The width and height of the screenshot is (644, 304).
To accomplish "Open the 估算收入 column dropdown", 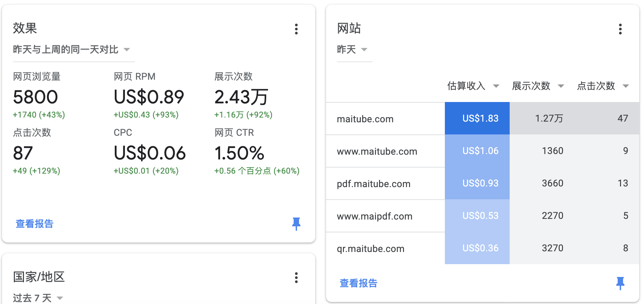I will point(473,86).
